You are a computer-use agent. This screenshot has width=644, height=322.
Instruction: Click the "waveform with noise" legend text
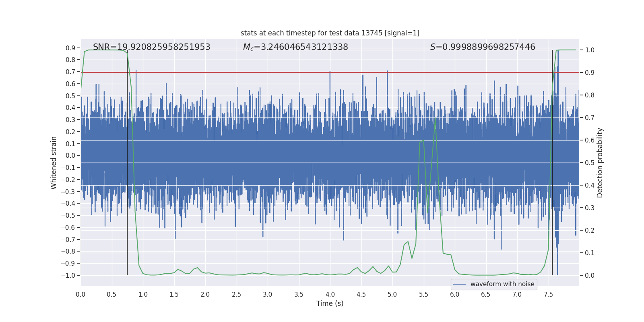pyautogui.click(x=502, y=284)
